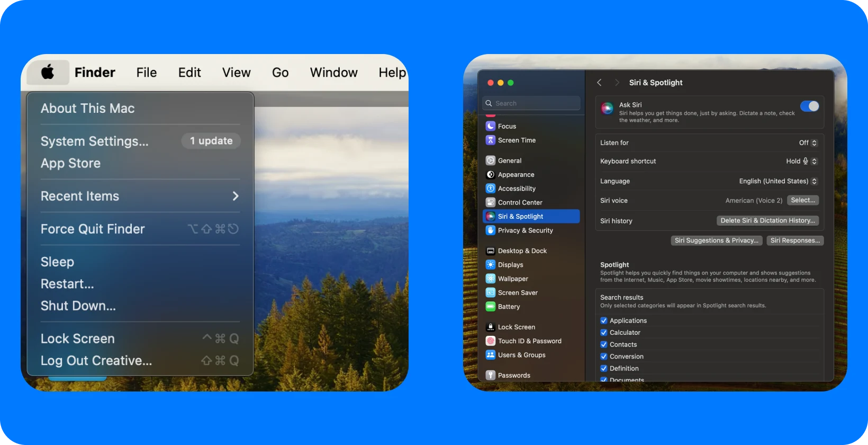The width and height of the screenshot is (868, 445).
Task: Uncheck the Contacts checkbox
Action: [x=604, y=344]
